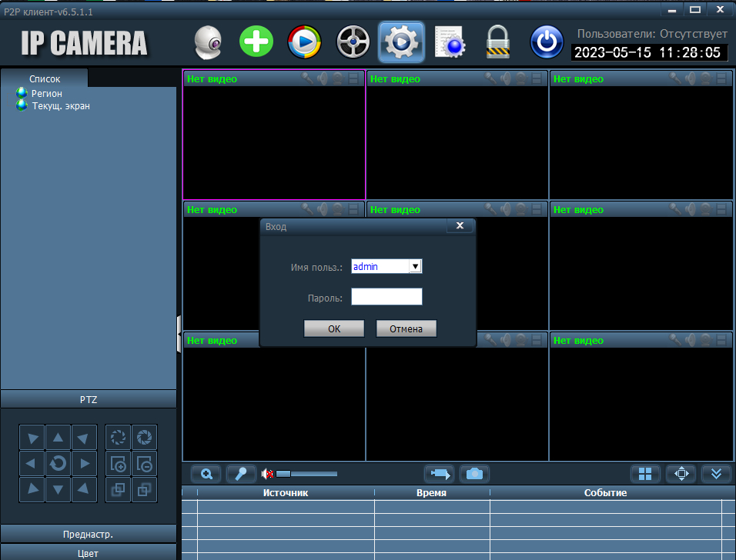Open the colorful playback icon
The height and width of the screenshot is (560, 736).
pos(305,42)
